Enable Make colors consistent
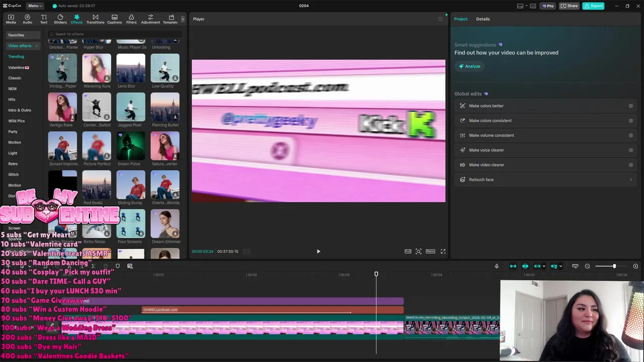The image size is (644, 362). (631, 121)
